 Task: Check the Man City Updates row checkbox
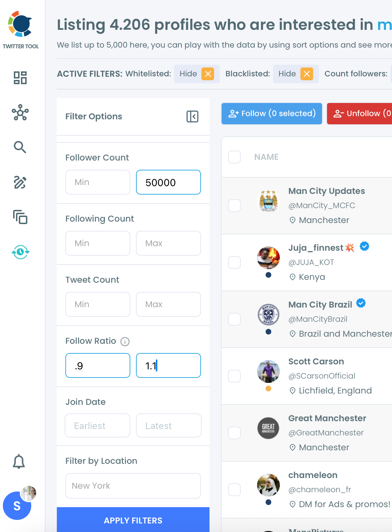click(234, 206)
